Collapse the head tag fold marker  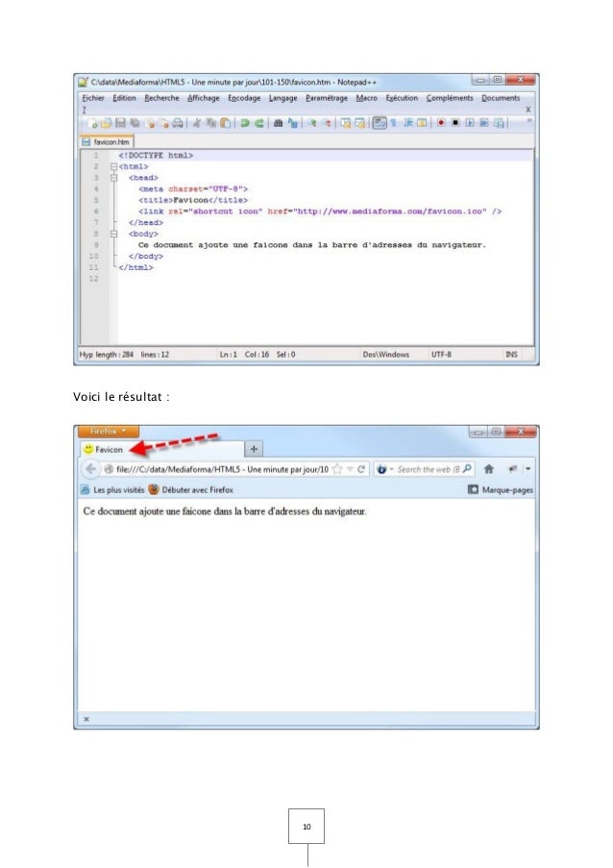(x=113, y=178)
